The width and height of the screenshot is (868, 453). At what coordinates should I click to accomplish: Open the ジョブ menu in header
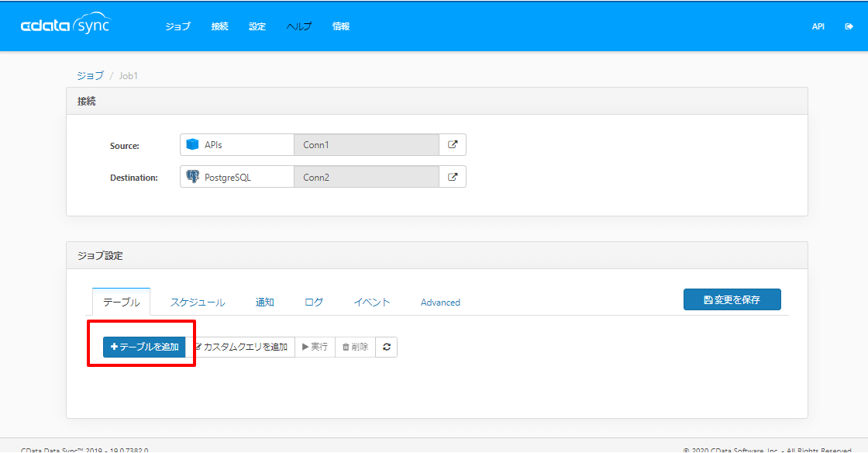pyautogui.click(x=177, y=26)
